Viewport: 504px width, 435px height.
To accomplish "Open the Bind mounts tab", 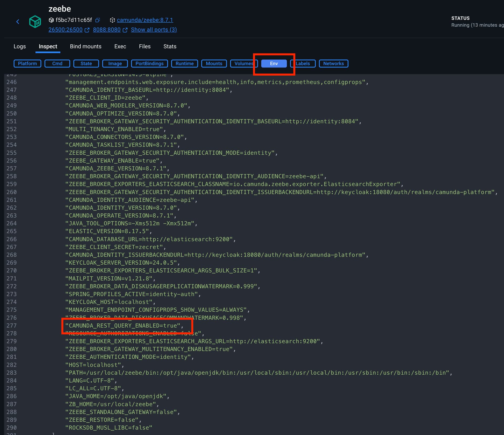I will click(x=86, y=46).
